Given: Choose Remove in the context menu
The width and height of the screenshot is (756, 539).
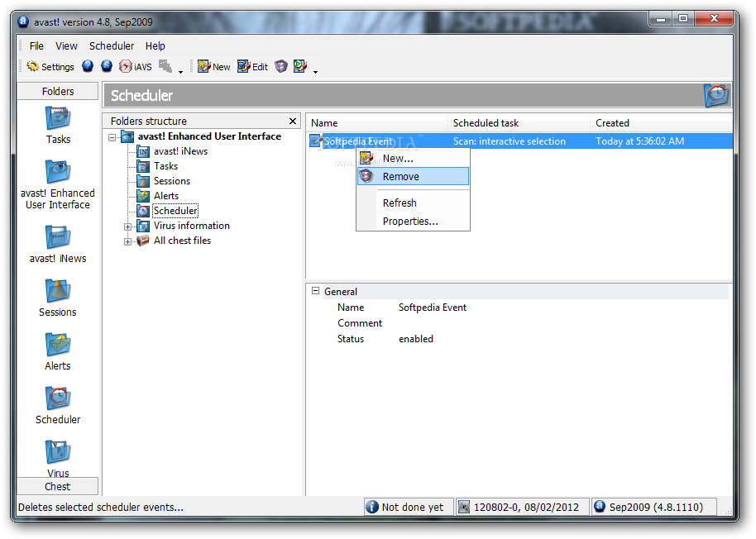Looking at the screenshot, I should [x=413, y=176].
